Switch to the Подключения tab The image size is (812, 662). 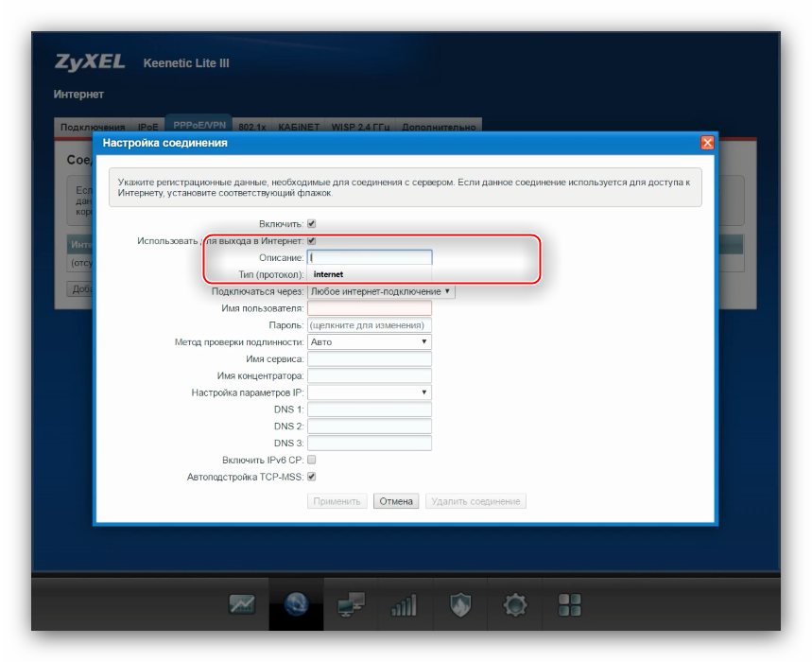(x=93, y=127)
